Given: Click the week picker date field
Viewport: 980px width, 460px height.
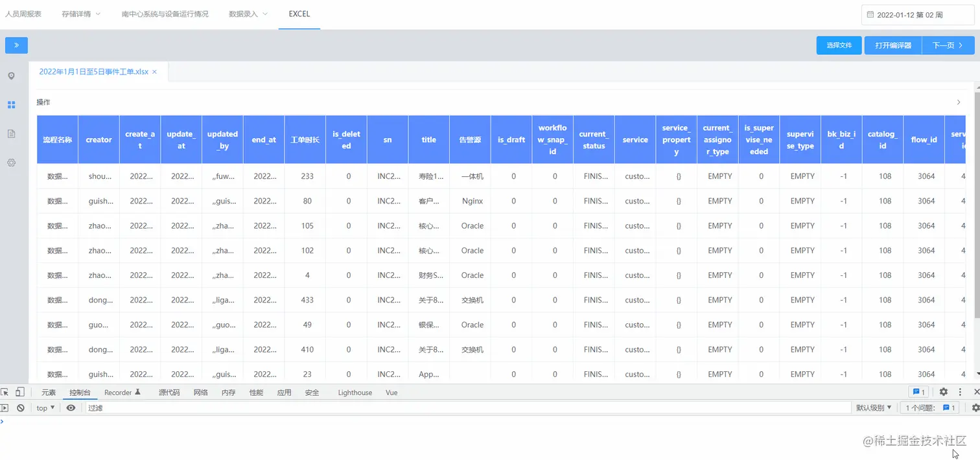Looking at the screenshot, I should pos(918,15).
